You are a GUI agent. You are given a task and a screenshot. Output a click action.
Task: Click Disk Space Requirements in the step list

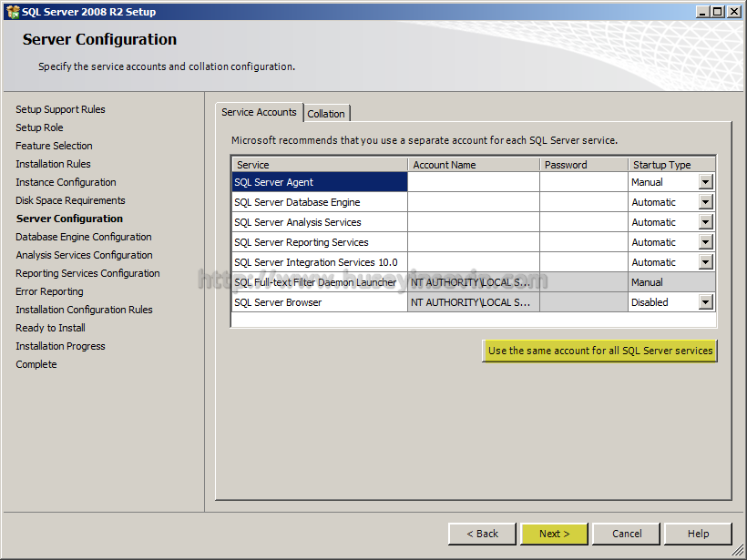(70, 200)
